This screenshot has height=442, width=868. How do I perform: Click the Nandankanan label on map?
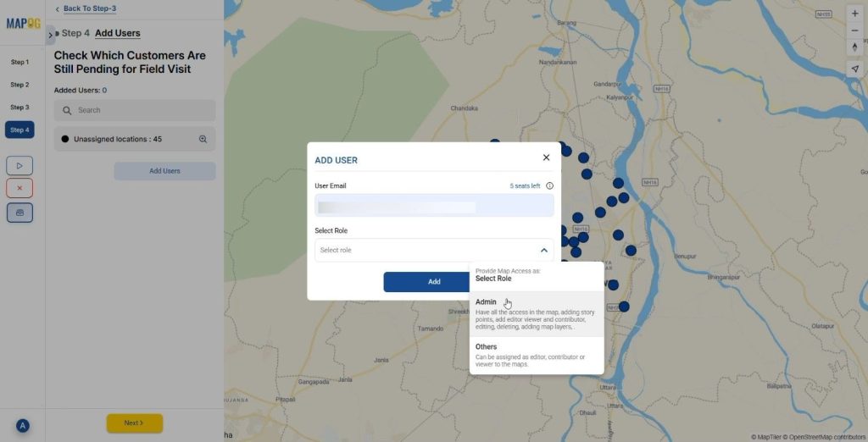tap(558, 63)
